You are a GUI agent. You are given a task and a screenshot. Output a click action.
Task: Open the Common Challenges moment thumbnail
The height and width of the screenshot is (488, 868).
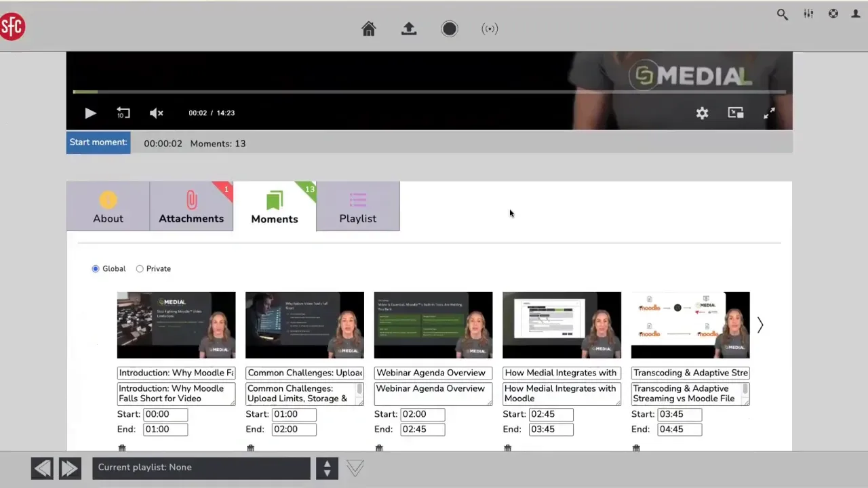click(x=304, y=325)
